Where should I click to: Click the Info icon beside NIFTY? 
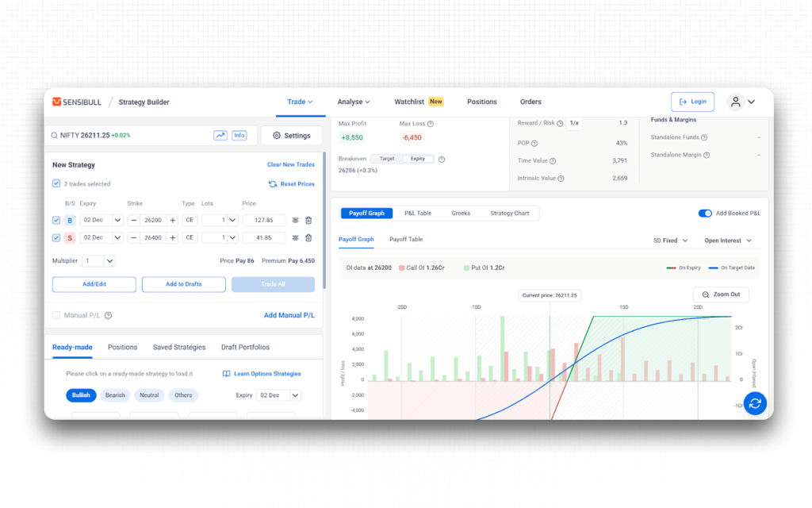[x=239, y=135]
